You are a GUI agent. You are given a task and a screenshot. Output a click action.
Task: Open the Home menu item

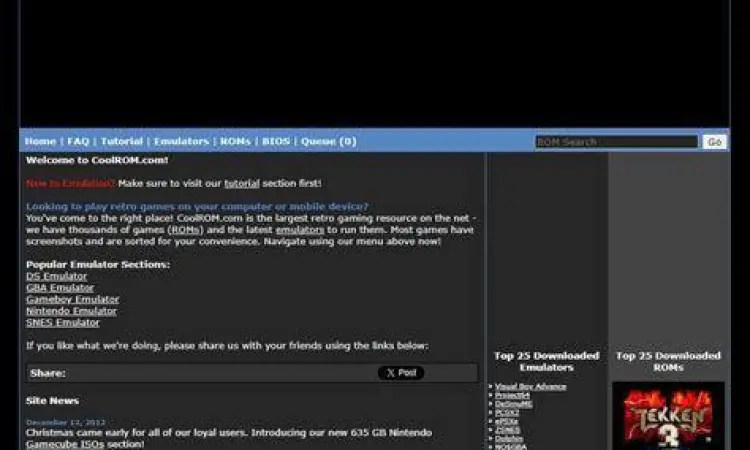(x=40, y=142)
